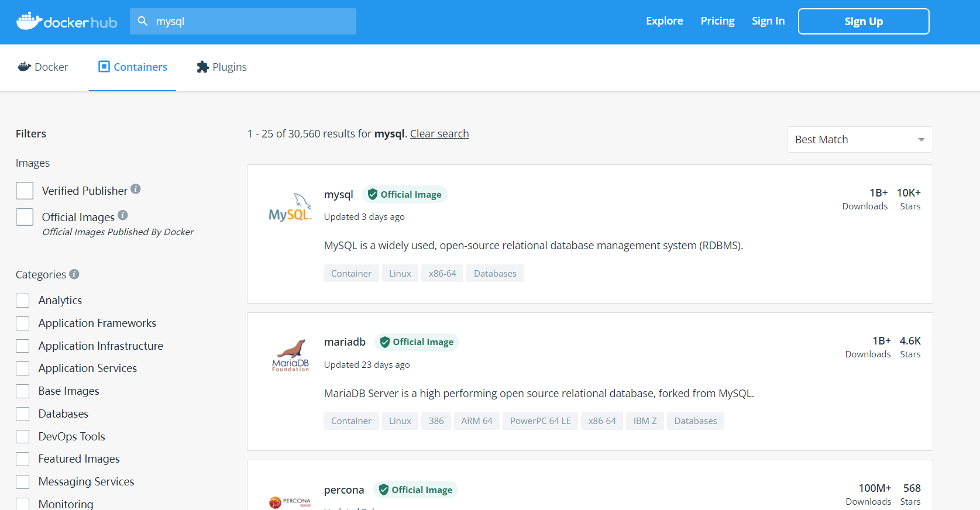Check the Application Infrastructure category
The height and width of the screenshot is (510, 980).
22,346
